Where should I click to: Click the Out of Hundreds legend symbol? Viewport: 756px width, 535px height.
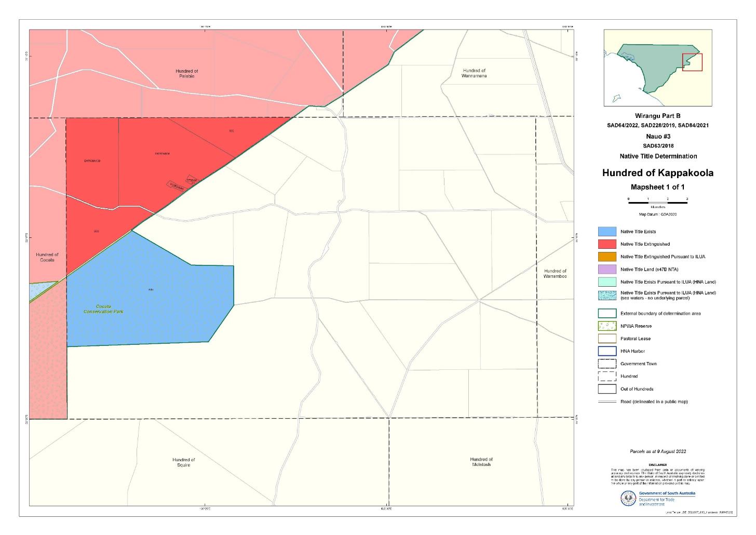(x=607, y=389)
